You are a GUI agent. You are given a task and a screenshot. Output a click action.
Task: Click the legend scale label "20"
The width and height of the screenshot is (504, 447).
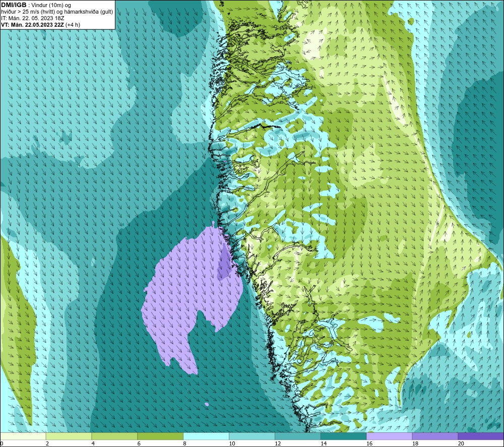tap(461, 443)
